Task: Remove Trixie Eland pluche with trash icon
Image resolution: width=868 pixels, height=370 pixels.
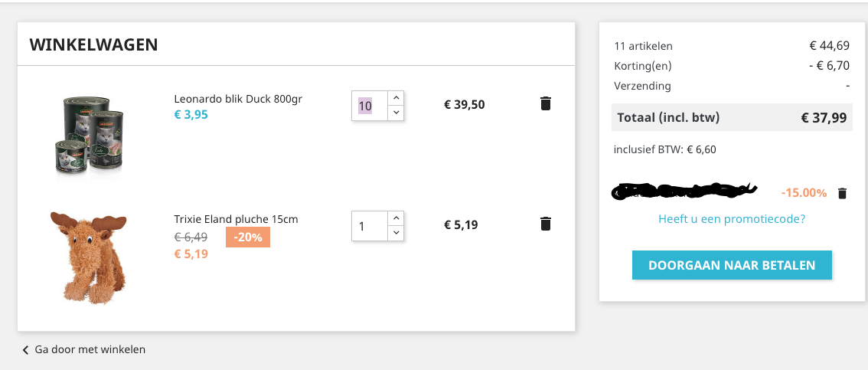Action: click(545, 224)
